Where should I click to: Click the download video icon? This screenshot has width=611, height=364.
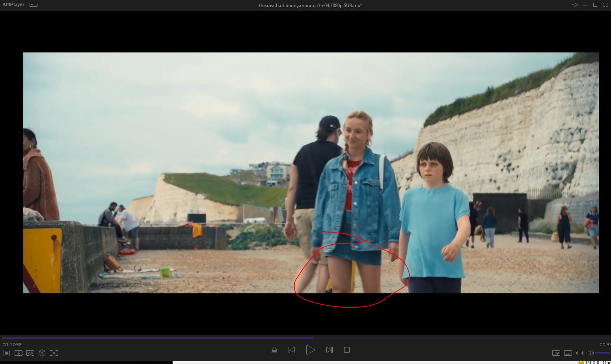(x=19, y=353)
